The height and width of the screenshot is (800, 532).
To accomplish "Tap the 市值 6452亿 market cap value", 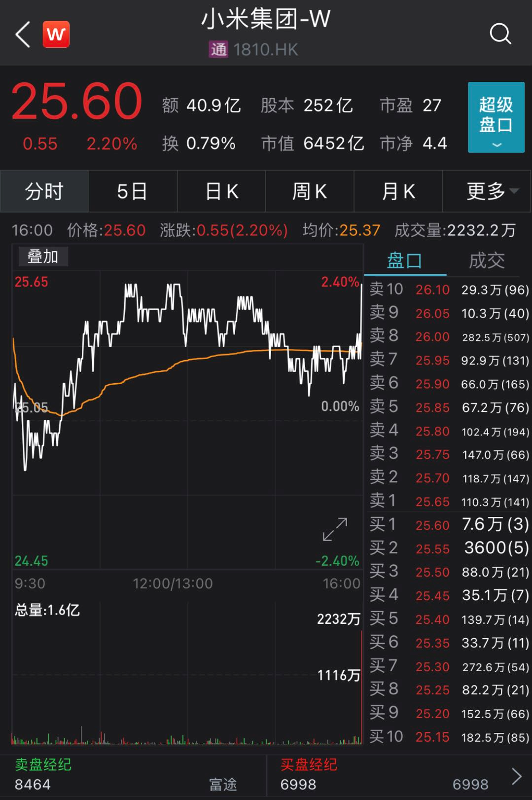I will click(313, 143).
